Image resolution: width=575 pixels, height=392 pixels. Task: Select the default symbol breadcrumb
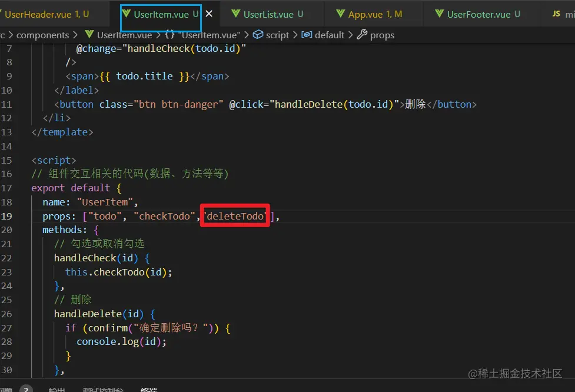tap(323, 35)
